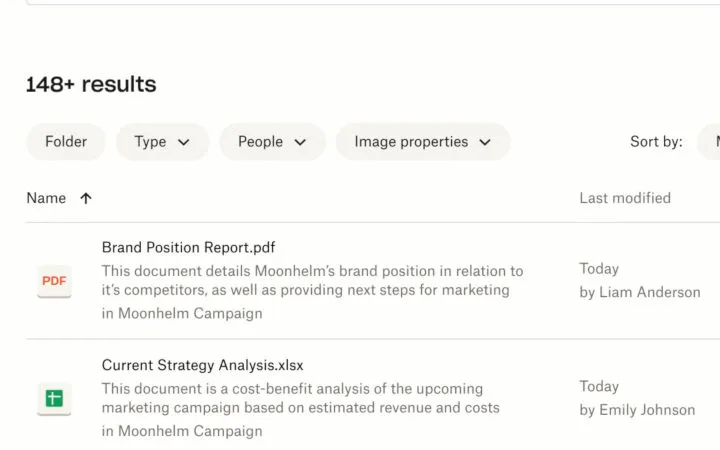The width and height of the screenshot is (720, 450).
Task: Click 'by Liam Anderson' modifier text
Action: coord(639,292)
